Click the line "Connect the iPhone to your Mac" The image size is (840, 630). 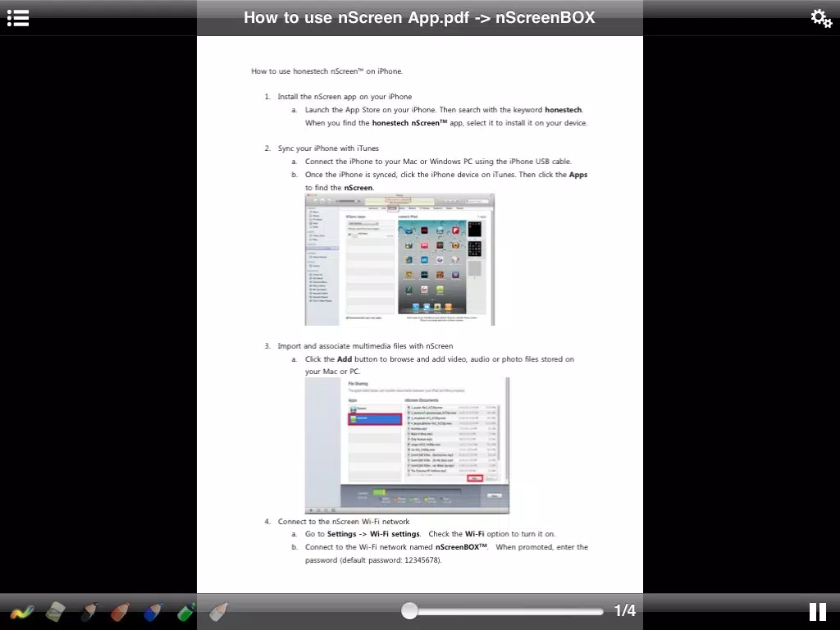438,162
